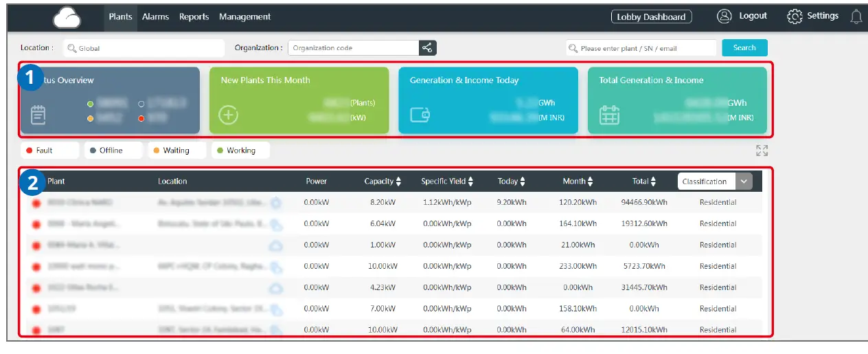Viewport: 868px width, 354px height.
Task: Click green working dot in Status Overview
Action: [90, 104]
